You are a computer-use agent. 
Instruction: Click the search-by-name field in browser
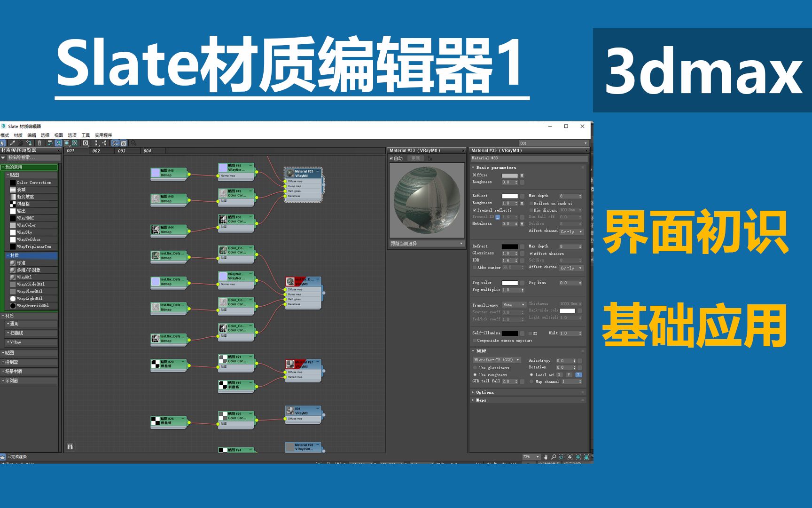tap(33, 158)
